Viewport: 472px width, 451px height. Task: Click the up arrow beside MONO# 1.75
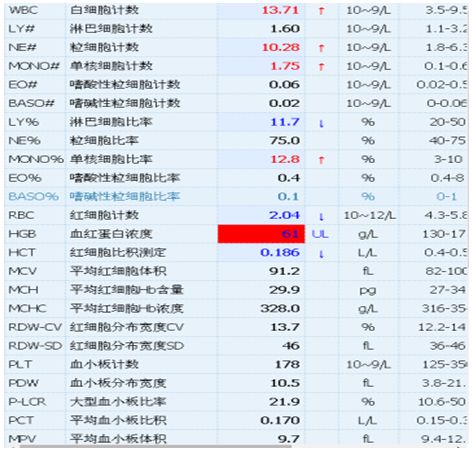coord(321,67)
